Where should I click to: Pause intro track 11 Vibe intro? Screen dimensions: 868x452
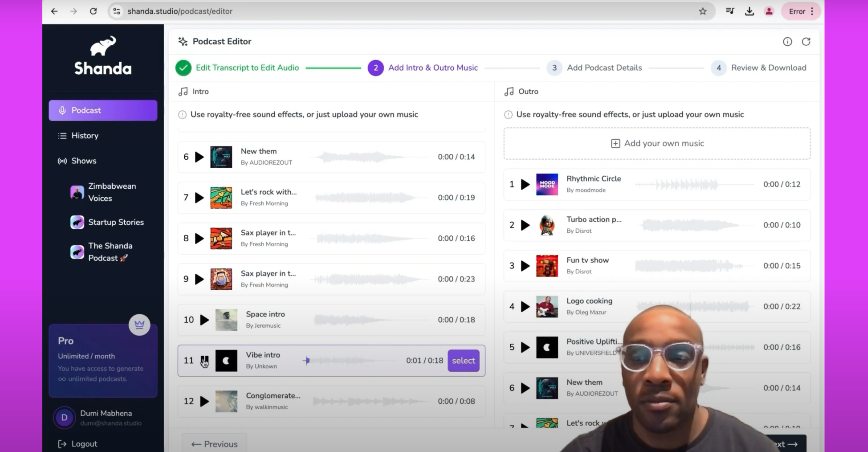point(205,361)
